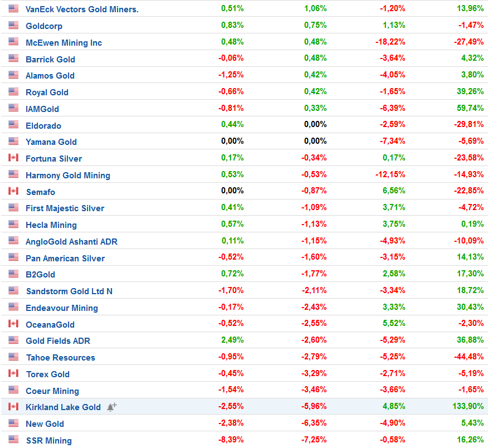This screenshot has width=488, height=448.
Task: Open the Semafo link
Action: pyautogui.click(x=41, y=192)
